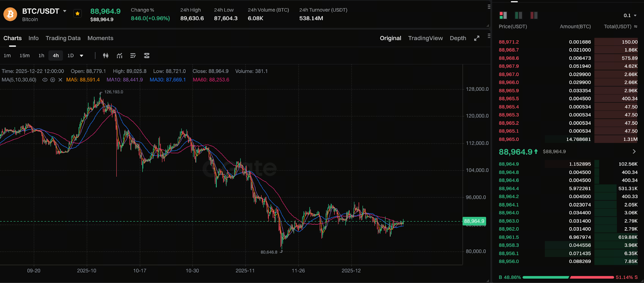Expand the chart to fullscreen
The image size is (644, 283).
point(477,38)
